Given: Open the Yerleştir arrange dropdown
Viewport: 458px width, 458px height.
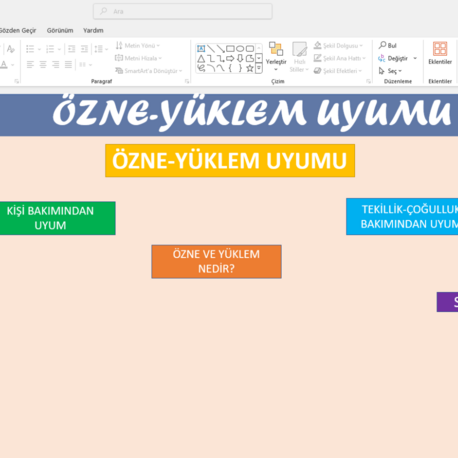Looking at the screenshot, I should (276, 57).
